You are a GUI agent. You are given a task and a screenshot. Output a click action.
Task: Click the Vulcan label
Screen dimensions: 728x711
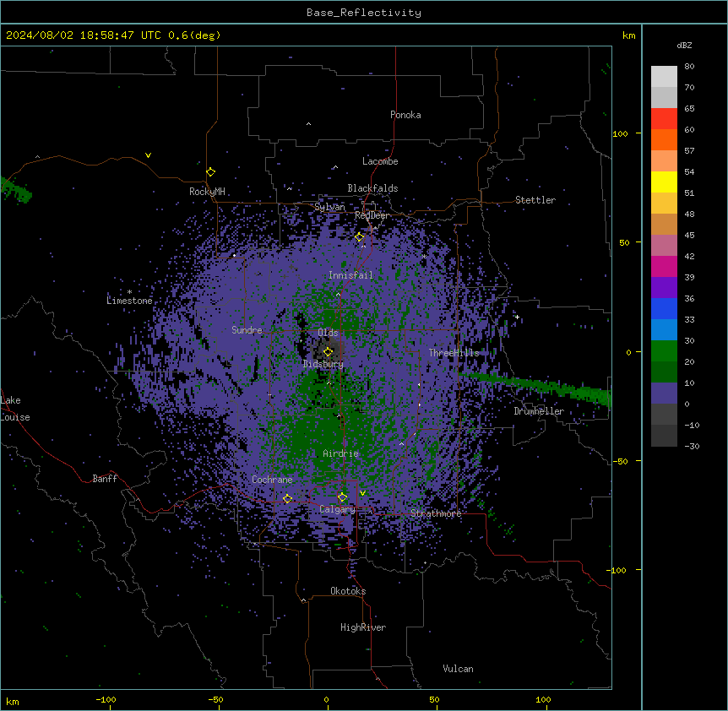point(458,669)
